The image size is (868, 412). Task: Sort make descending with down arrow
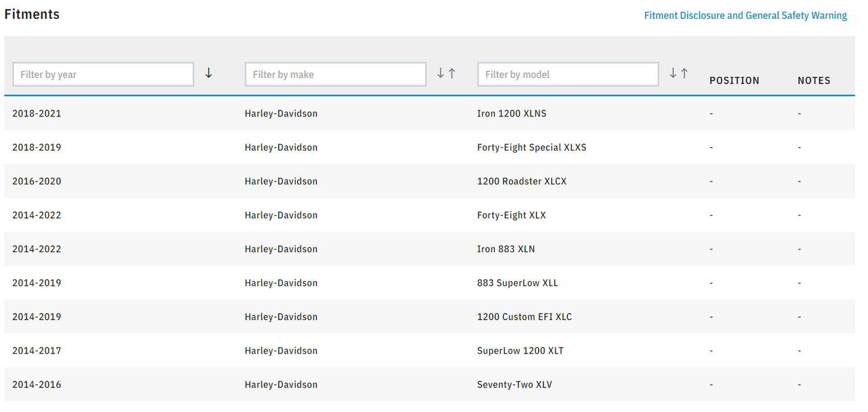tap(440, 73)
